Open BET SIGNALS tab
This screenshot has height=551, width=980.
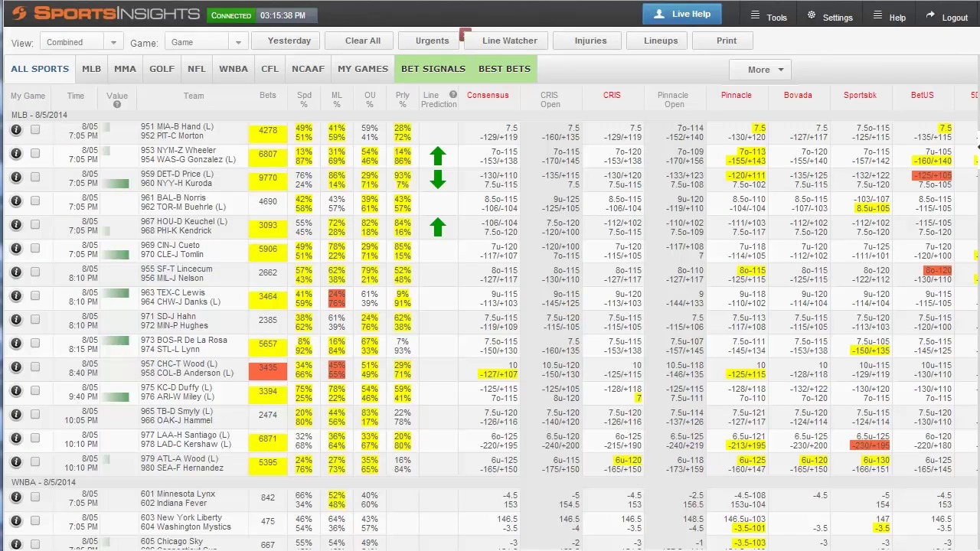433,69
